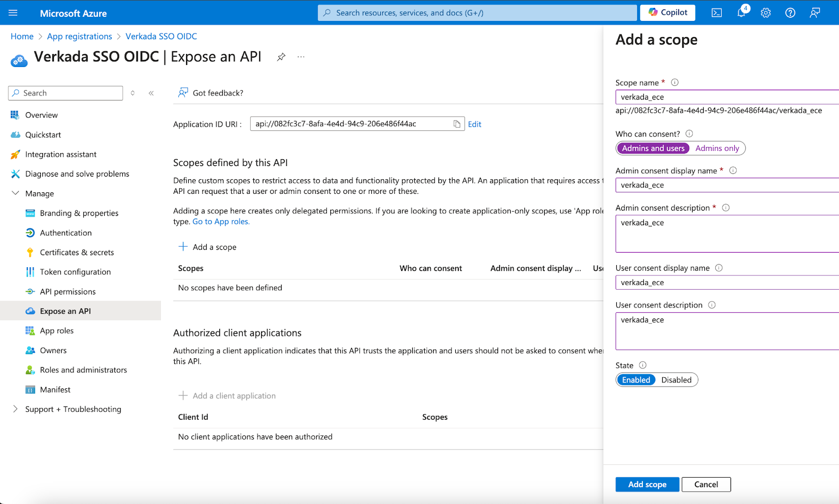839x504 pixels.
Task: Pin the Expose an API page
Action: [x=281, y=57]
